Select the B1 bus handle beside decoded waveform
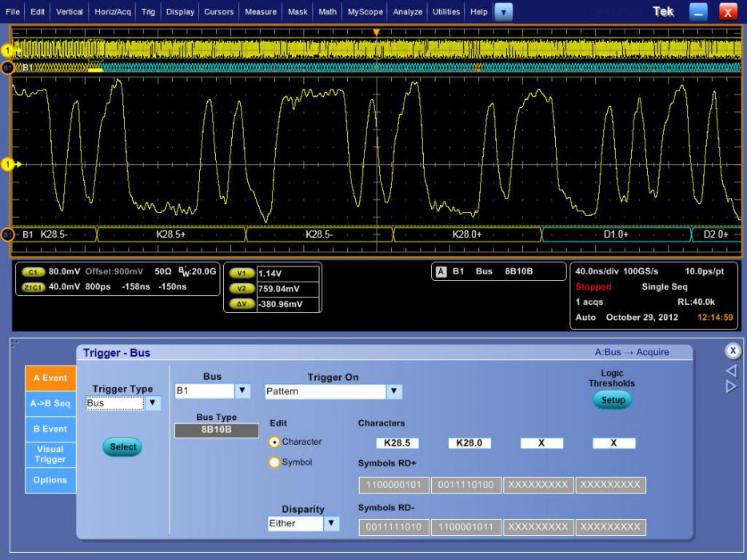The width and height of the screenshot is (747, 560). (x=7, y=234)
